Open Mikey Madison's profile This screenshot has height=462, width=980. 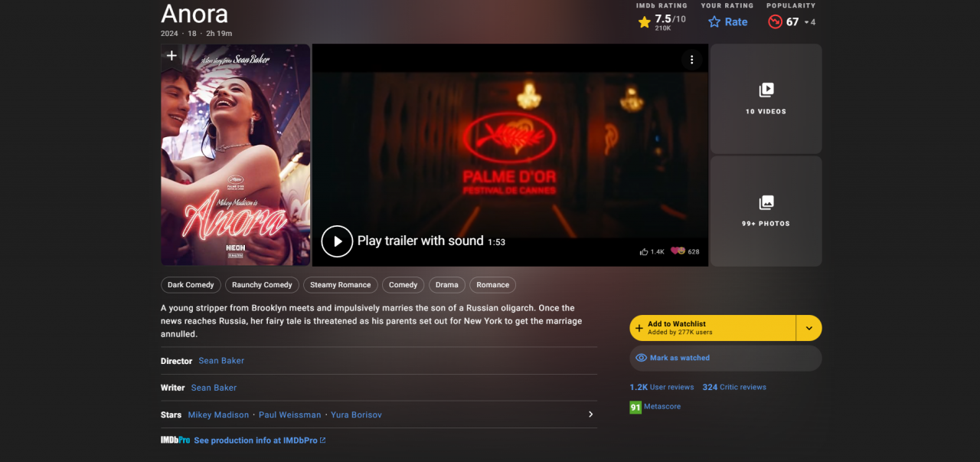point(218,414)
